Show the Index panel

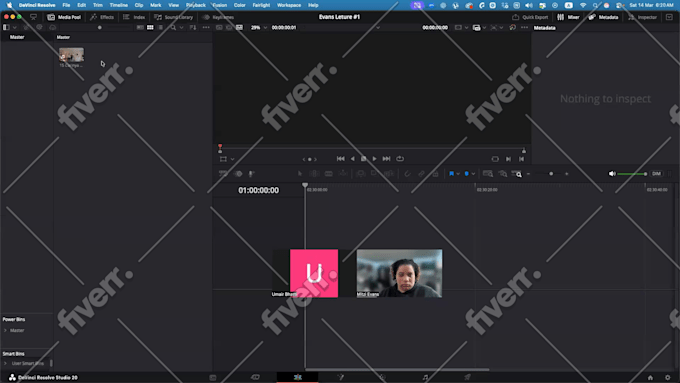134,17
